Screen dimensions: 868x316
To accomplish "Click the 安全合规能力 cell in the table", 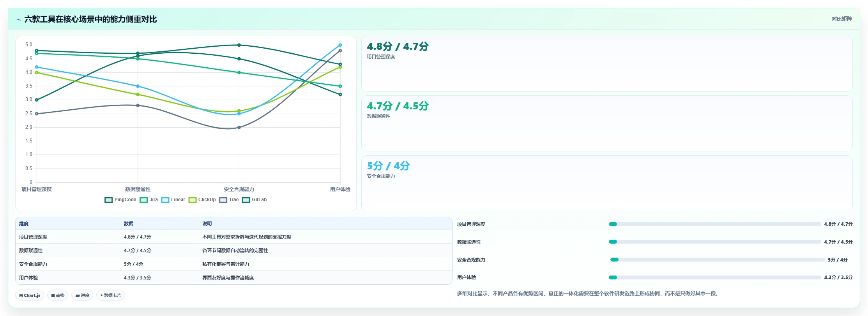I will pyautogui.click(x=33, y=264).
